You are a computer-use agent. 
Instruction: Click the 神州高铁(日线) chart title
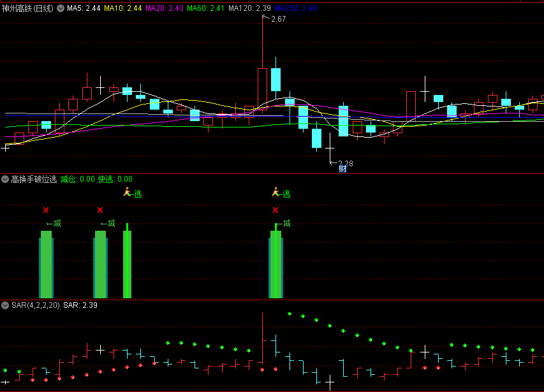pyautogui.click(x=28, y=8)
